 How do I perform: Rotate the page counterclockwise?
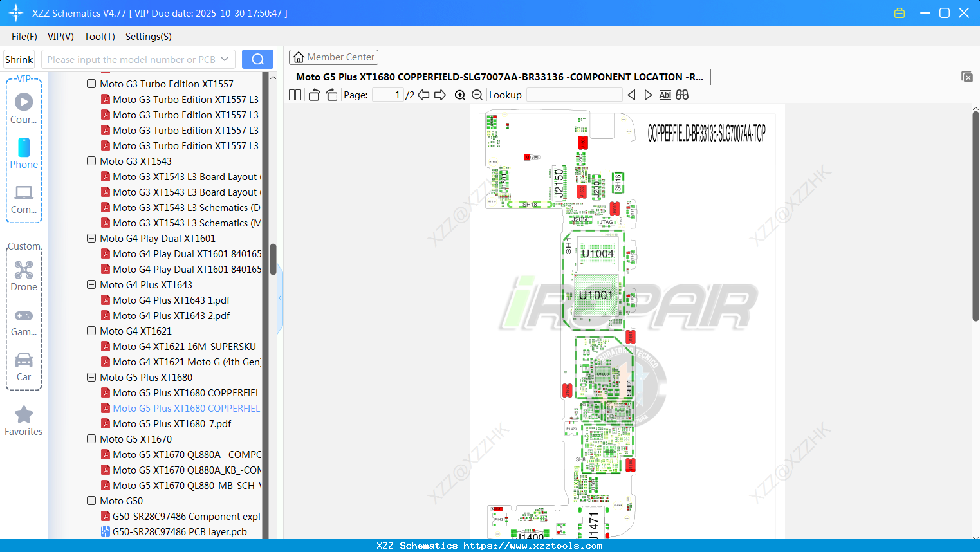click(314, 95)
